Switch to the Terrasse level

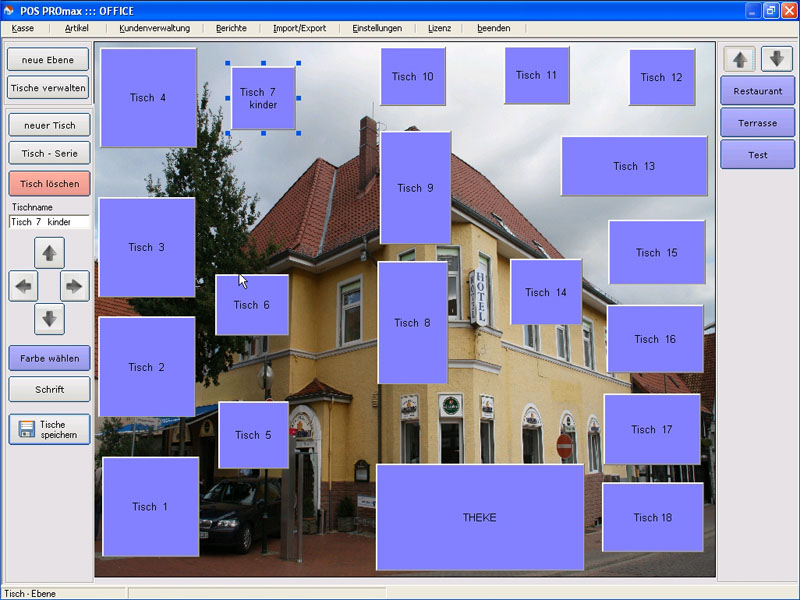click(757, 123)
